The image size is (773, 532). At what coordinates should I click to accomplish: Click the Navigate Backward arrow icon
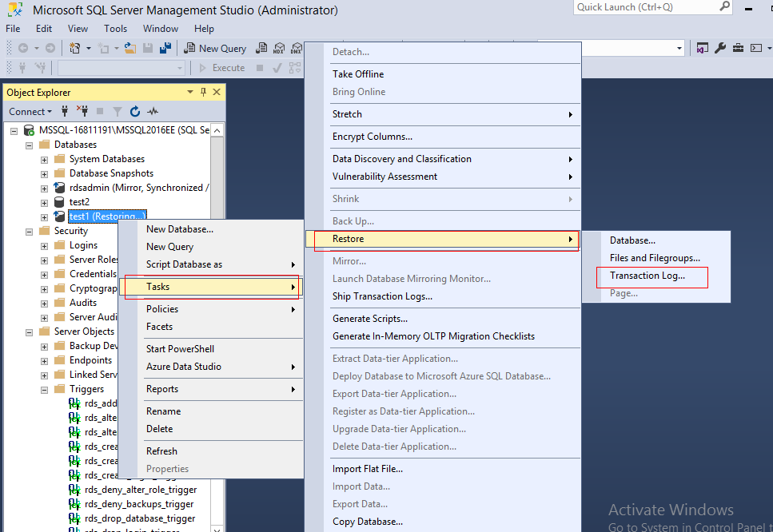coord(23,48)
